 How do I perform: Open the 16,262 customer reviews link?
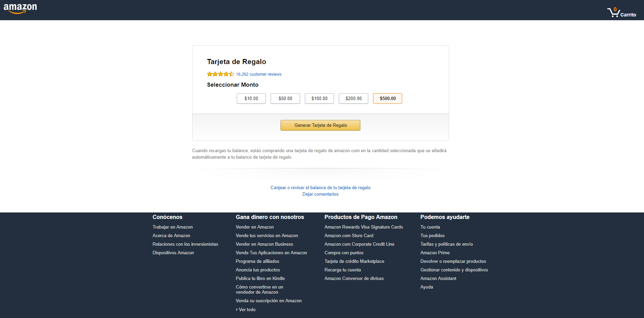pos(259,74)
